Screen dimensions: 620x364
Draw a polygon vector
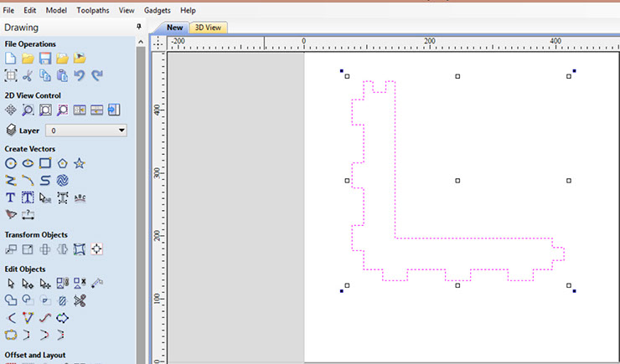tap(62, 163)
